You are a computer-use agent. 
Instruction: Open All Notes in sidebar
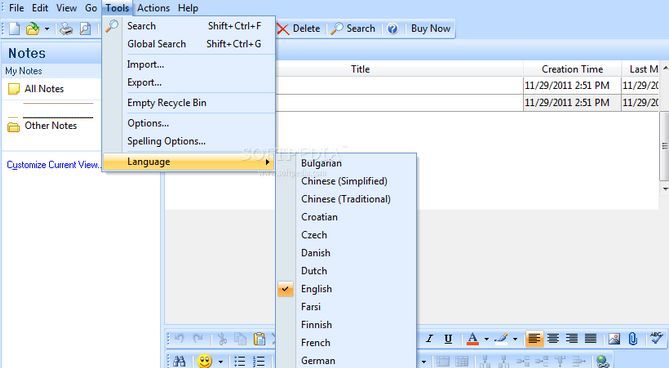coord(36,89)
